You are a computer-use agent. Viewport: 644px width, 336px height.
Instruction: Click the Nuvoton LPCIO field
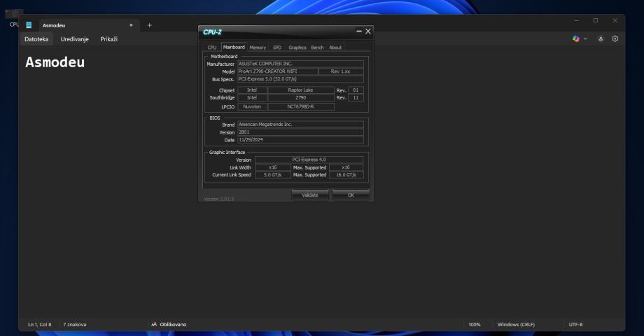(x=252, y=107)
